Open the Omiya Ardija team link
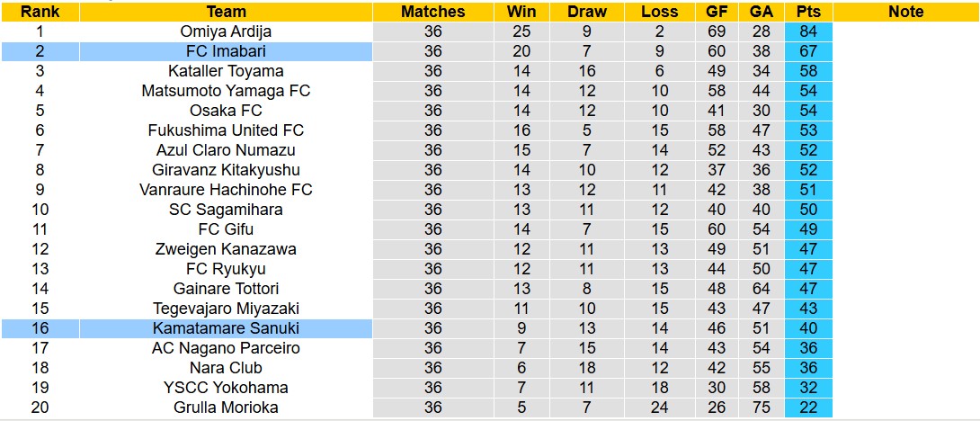The image size is (980, 421). click(x=226, y=31)
